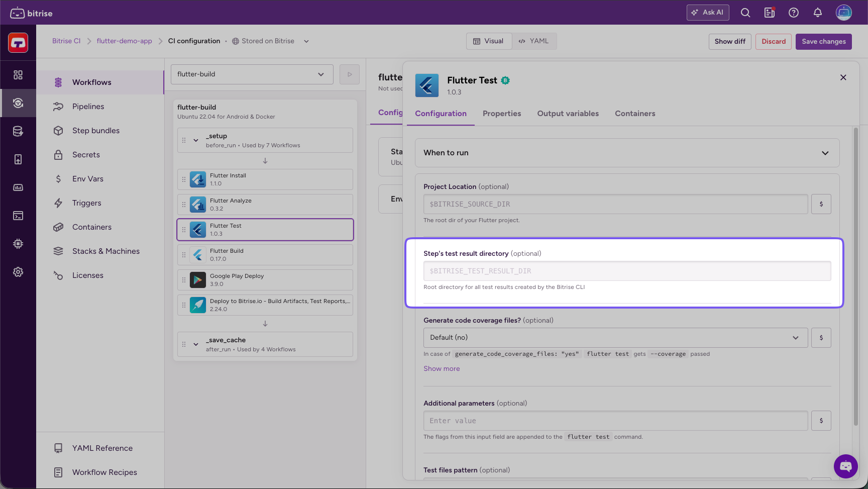Open the chat support bubble
Image resolution: width=868 pixels, height=489 pixels.
(846, 466)
